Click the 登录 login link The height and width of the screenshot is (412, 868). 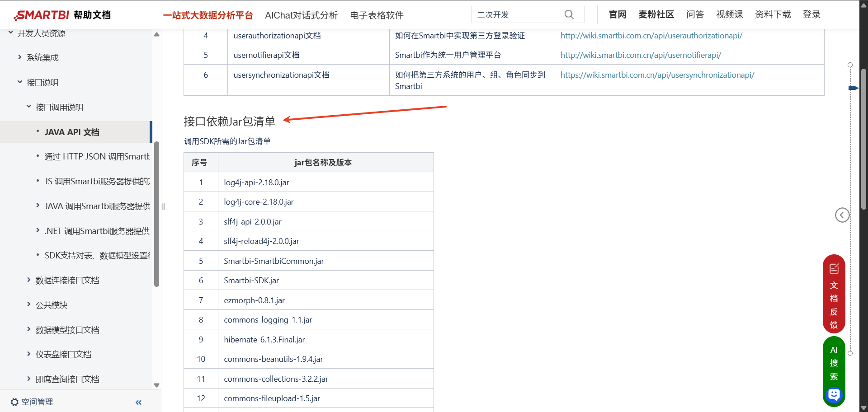tap(811, 14)
